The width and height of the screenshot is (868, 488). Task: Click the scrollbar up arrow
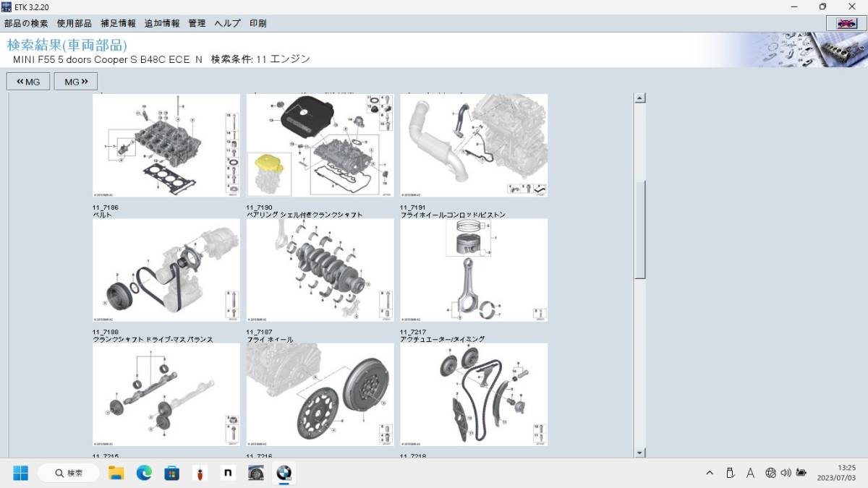639,98
